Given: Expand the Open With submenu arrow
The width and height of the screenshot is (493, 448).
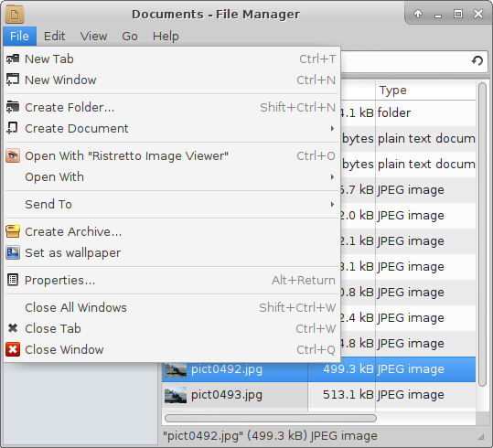Looking at the screenshot, I should tap(332, 176).
